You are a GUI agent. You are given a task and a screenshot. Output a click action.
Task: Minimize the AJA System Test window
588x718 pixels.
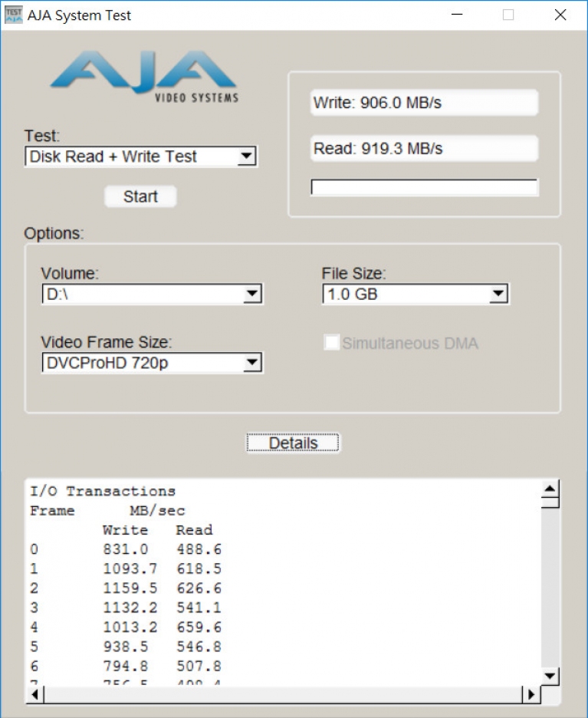point(457,15)
